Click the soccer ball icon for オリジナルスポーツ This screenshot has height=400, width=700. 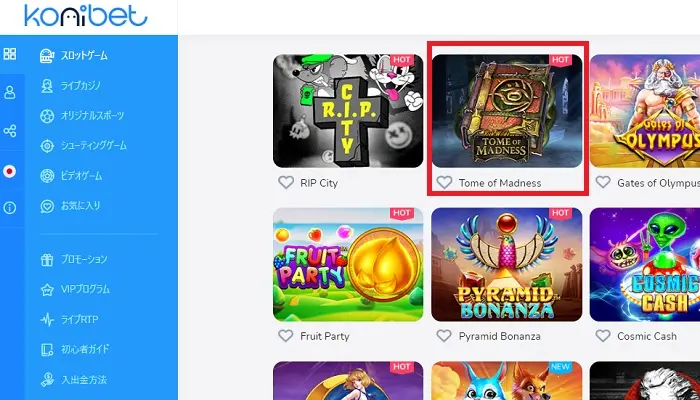tap(47, 116)
